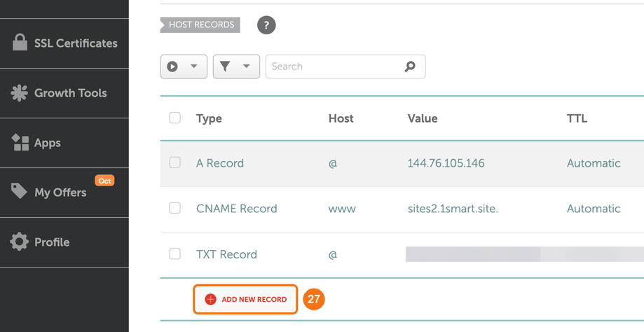The width and height of the screenshot is (644, 332).
Task: Click the TXT Record type link
Action: coord(226,254)
